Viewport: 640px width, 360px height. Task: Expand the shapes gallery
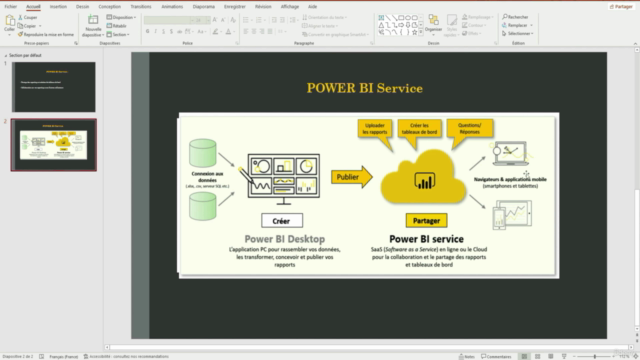pos(421,32)
